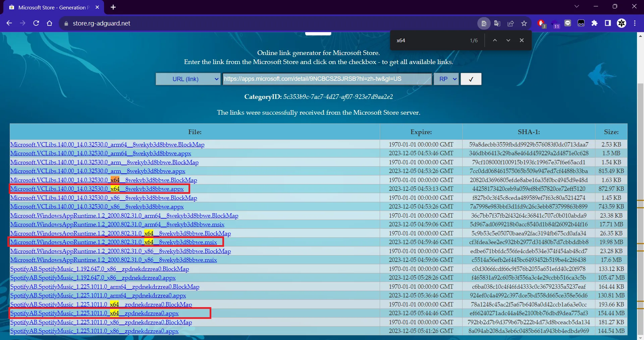Open the Extensions puzzle piece menu
This screenshot has height=340, width=644.
pyautogui.click(x=594, y=23)
